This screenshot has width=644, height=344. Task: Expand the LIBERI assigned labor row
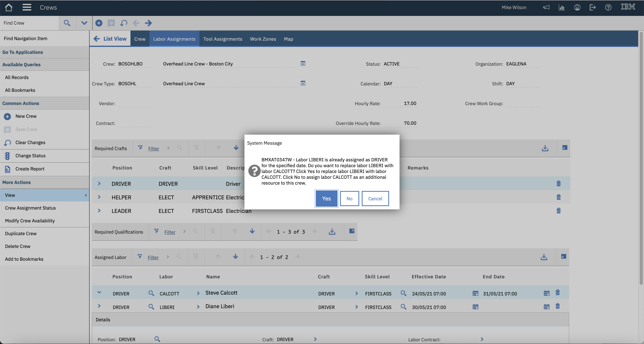click(x=99, y=306)
